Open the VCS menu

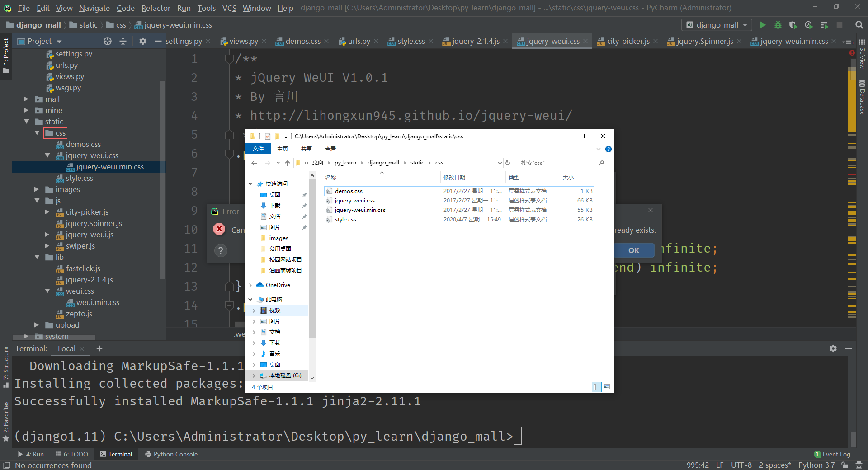click(229, 8)
